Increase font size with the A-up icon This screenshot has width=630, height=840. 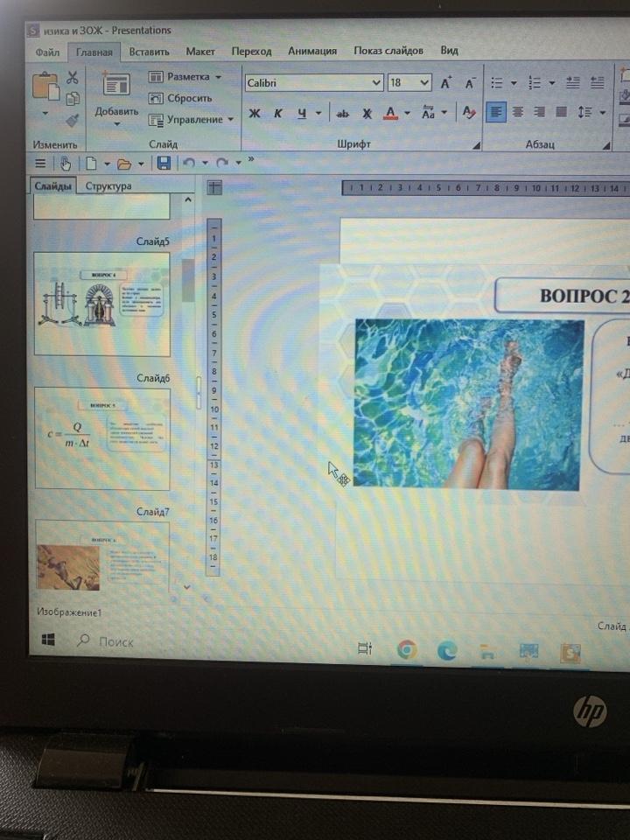446,83
